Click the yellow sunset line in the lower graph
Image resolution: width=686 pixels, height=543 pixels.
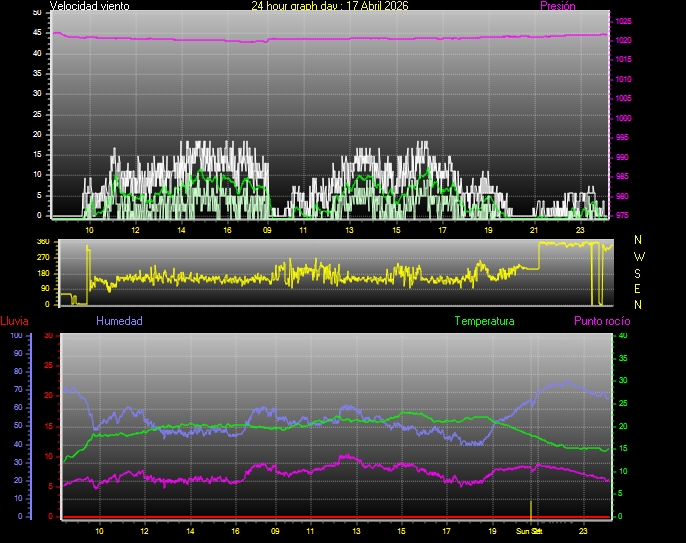531,507
